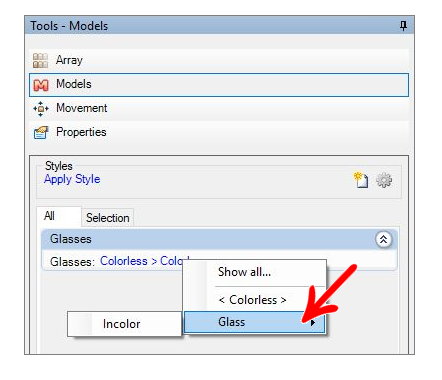Click the Apply Style link

(x=72, y=179)
